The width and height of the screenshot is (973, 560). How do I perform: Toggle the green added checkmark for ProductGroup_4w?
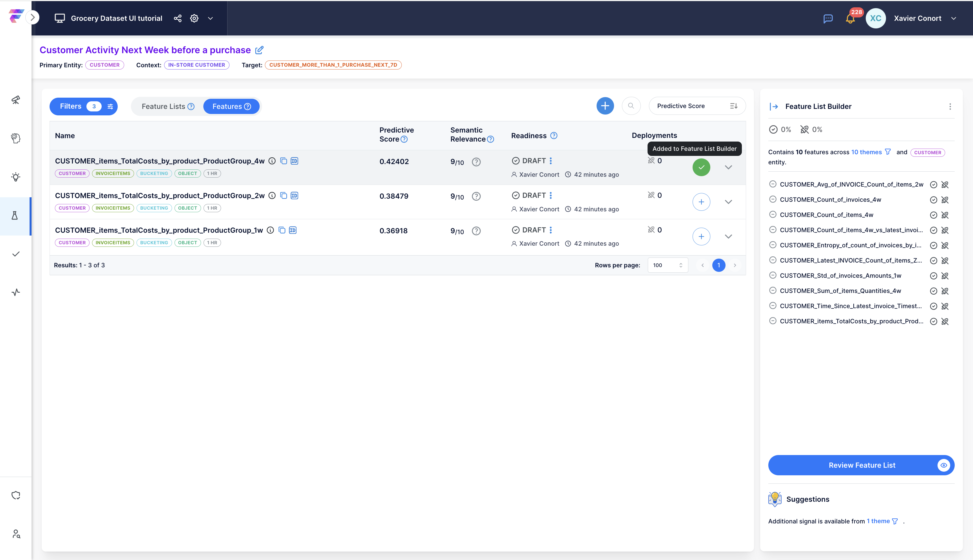pos(701,167)
